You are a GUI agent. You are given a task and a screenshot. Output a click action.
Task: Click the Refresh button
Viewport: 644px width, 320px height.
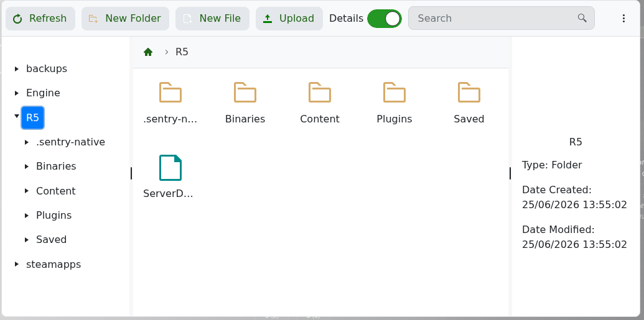coord(40,19)
